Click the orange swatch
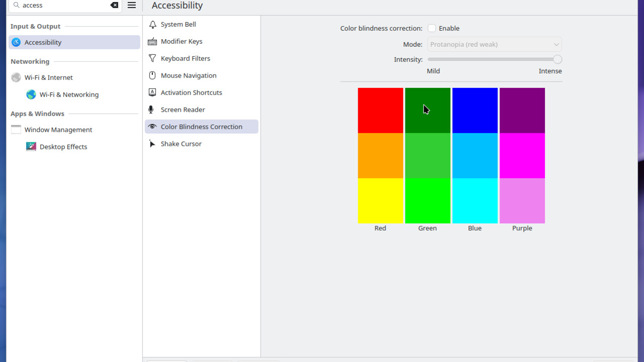The width and height of the screenshot is (644, 362). [380, 156]
